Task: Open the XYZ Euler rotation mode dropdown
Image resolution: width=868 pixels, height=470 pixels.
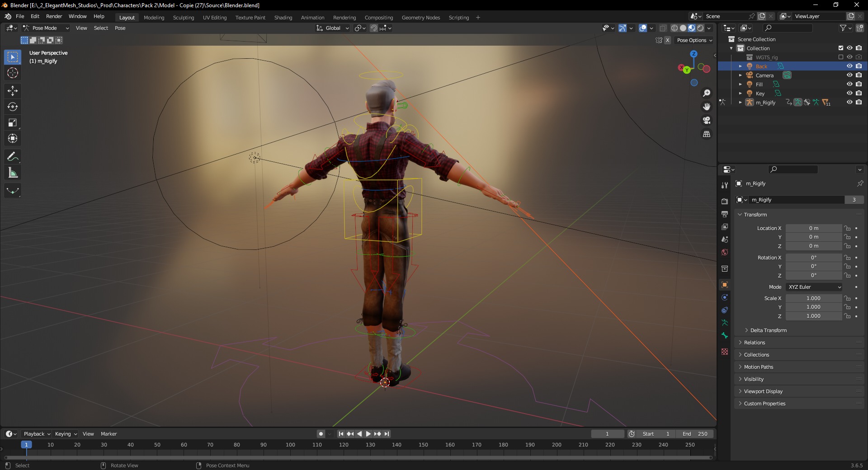Action: pyautogui.click(x=814, y=287)
